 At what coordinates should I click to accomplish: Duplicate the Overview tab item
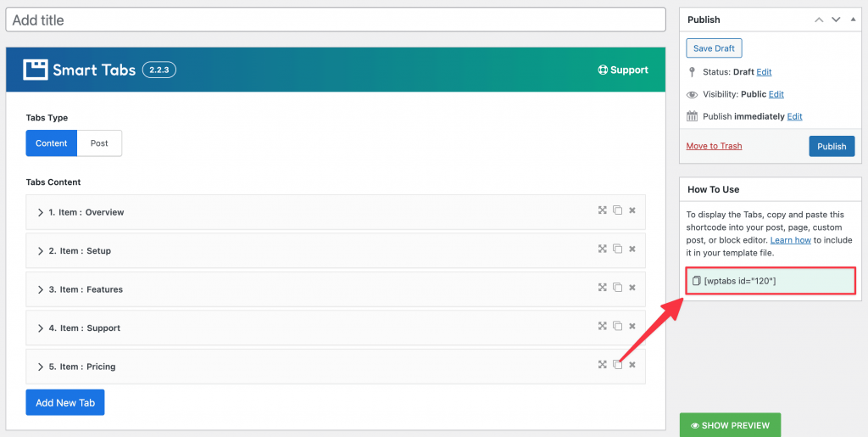click(617, 210)
